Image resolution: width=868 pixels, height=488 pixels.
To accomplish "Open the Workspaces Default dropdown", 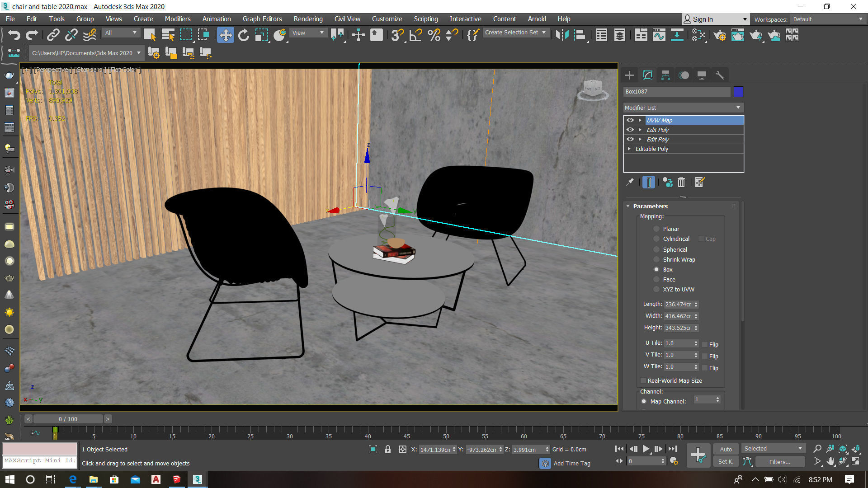I will [828, 19].
